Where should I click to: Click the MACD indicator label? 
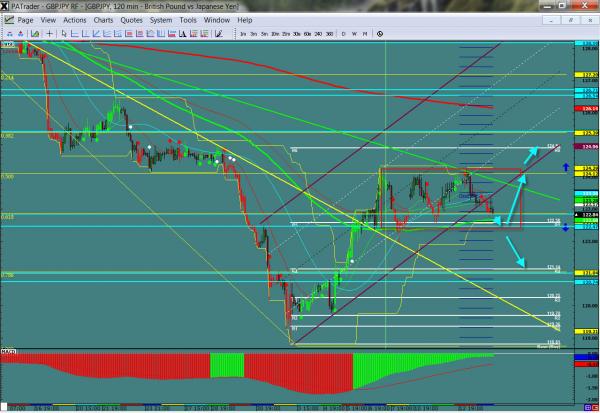(x=8, y=351)
